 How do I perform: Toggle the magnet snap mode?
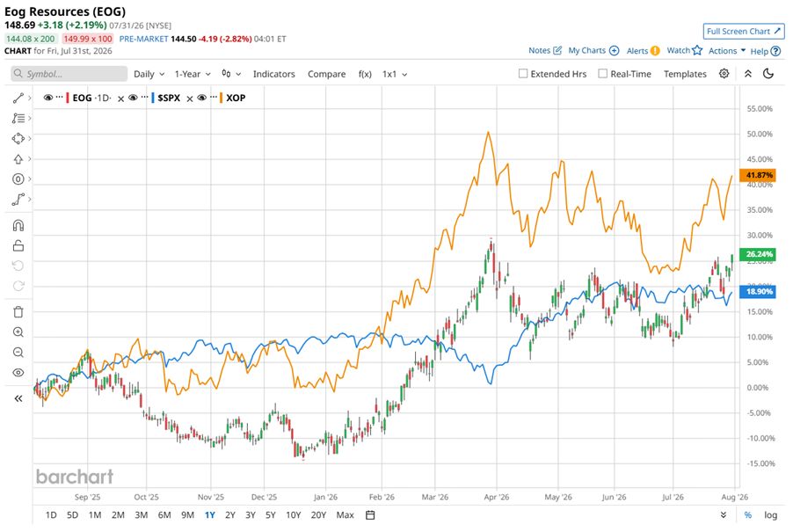[18, 225]
